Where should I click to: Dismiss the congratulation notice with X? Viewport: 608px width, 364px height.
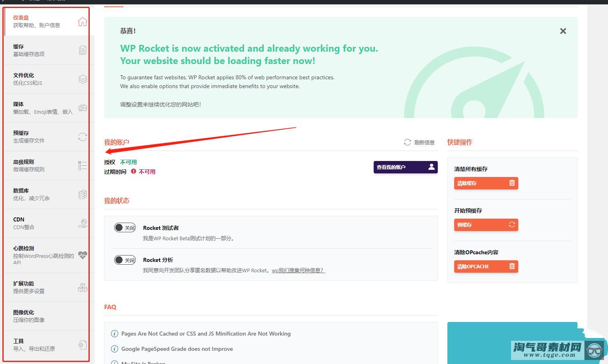pyautogui.click(x=563, y=31)
